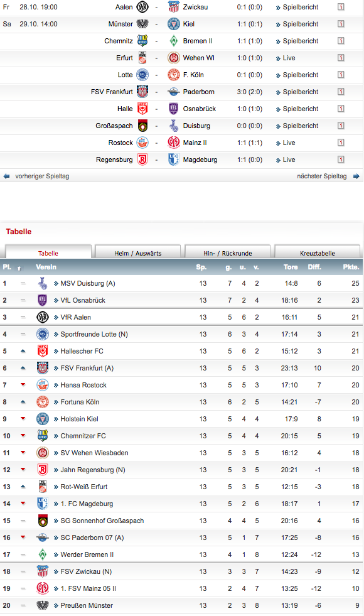Click the Diff. column header
Screen dimensions: 364x616
(314, 267)
